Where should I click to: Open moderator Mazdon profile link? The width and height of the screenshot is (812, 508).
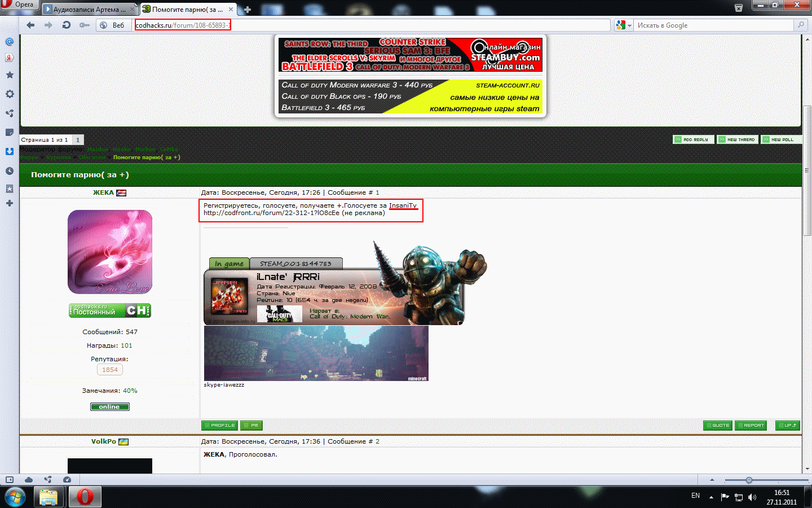[x=98, y=150]
